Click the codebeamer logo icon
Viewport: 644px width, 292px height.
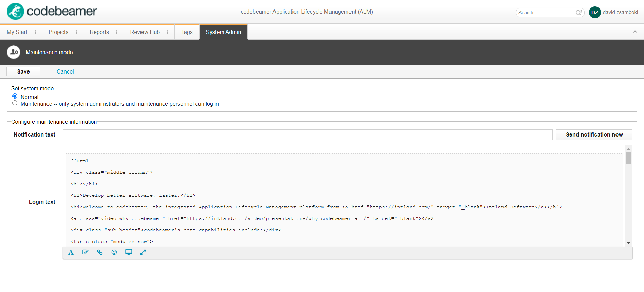pos(16,11)
